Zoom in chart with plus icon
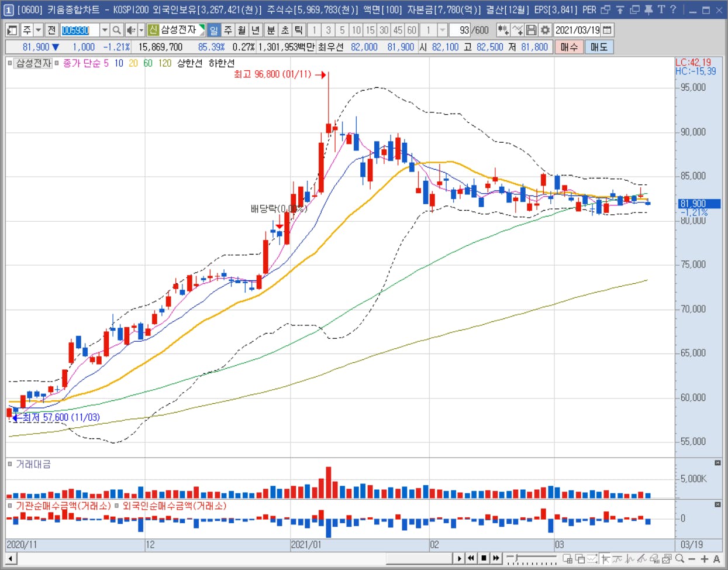The width and height of the screenshot is (728, 570). (x=705, y=559)
